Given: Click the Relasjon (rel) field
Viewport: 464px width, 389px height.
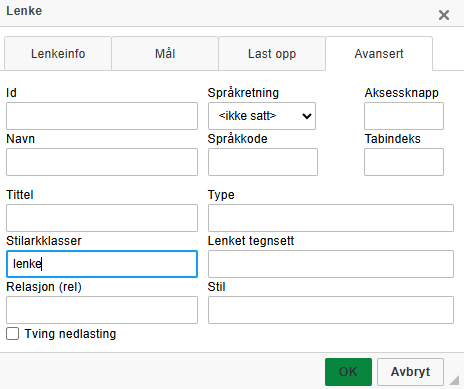Looking at the screenshot, I should 102,310.
